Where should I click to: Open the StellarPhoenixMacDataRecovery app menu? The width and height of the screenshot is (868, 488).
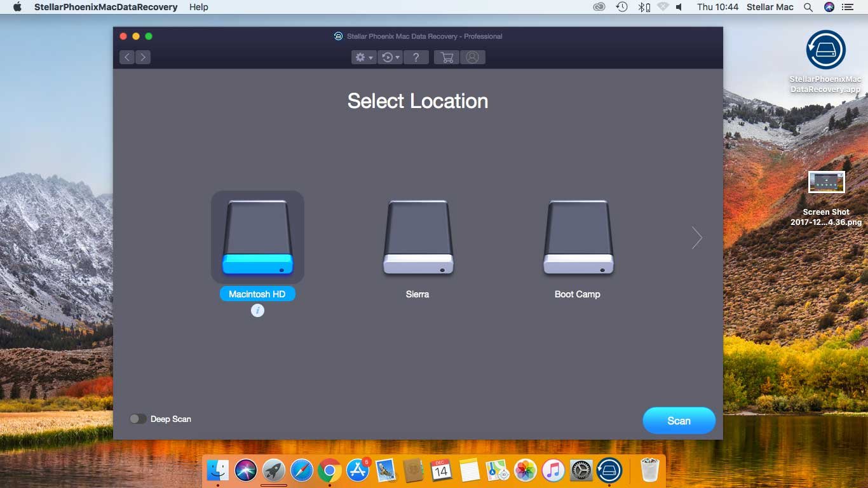pos(105,7)
